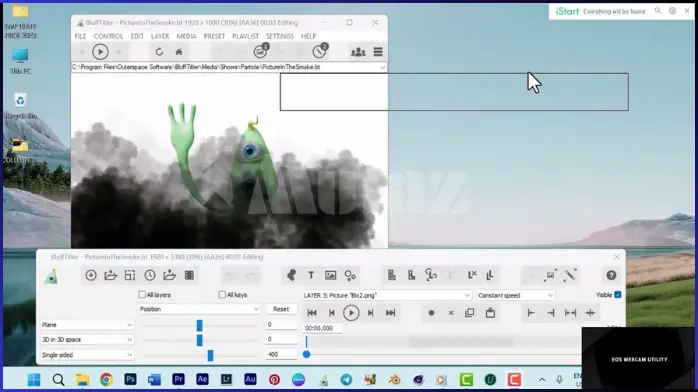Screen dimensions: 698x392
Task: Click the blob shape layer icon
Action: pos(291,275)
